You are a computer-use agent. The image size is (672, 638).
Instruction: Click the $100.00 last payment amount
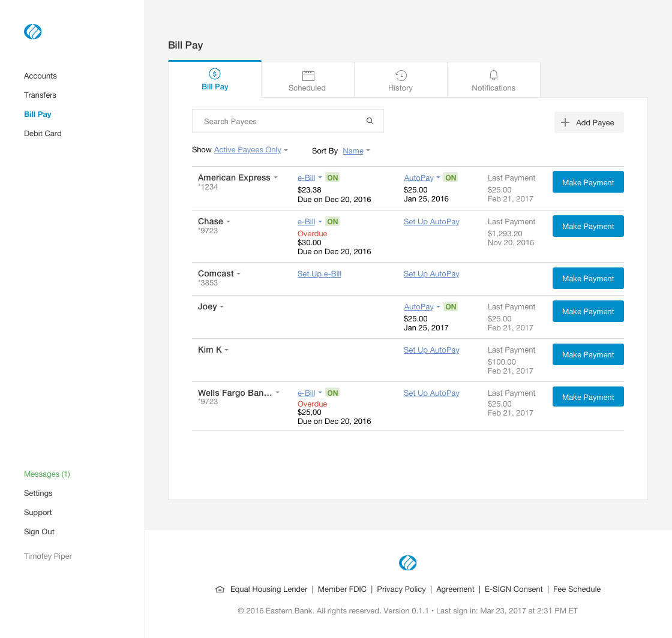tap(502, 362)
